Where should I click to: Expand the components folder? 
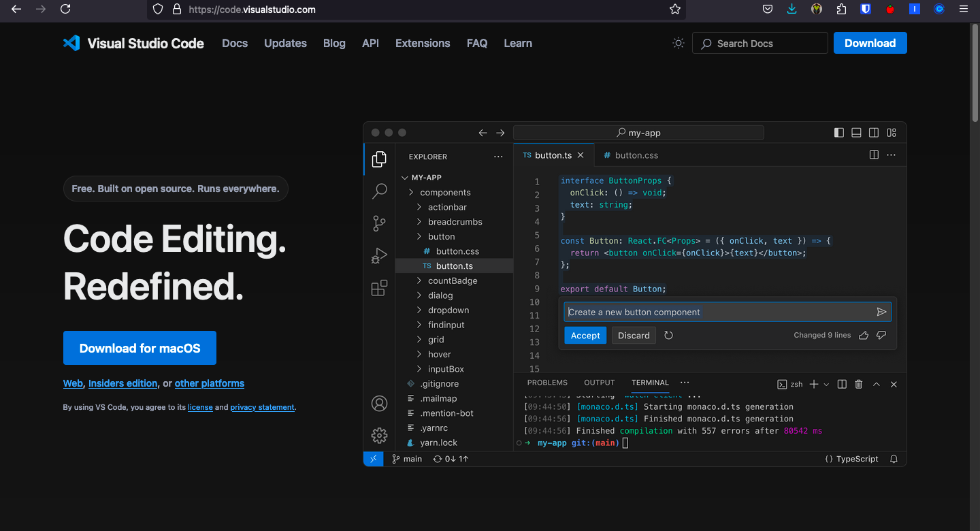click(445, 193)
